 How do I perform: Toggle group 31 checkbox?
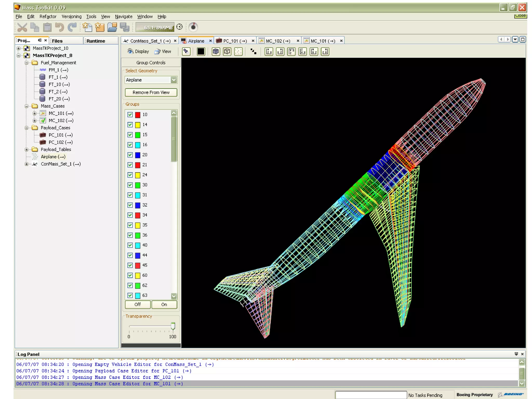pyautogui.click(x=130, y=195)
